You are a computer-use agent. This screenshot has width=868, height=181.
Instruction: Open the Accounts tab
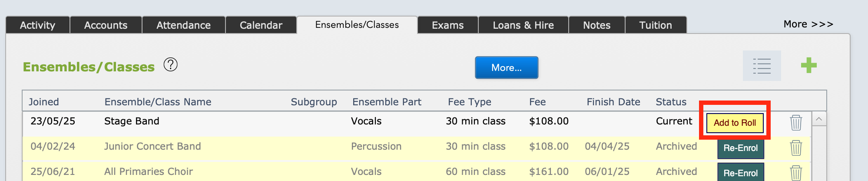coord(106,25)
